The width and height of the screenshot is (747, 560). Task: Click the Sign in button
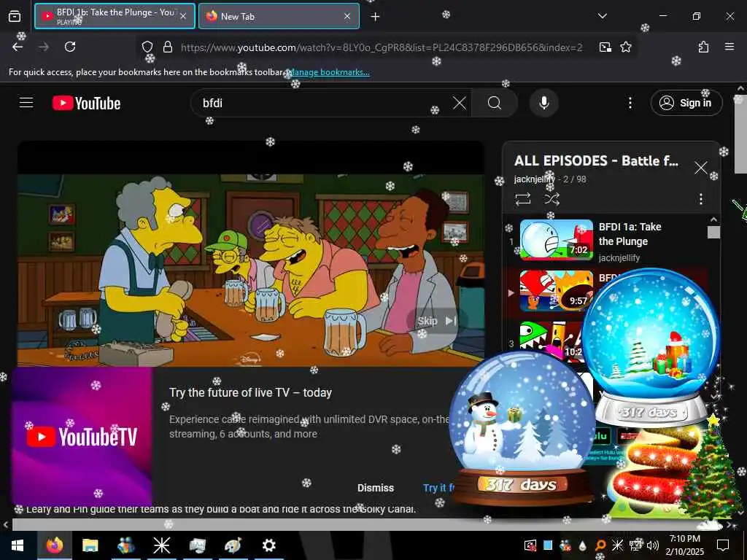tap(686, 103)
